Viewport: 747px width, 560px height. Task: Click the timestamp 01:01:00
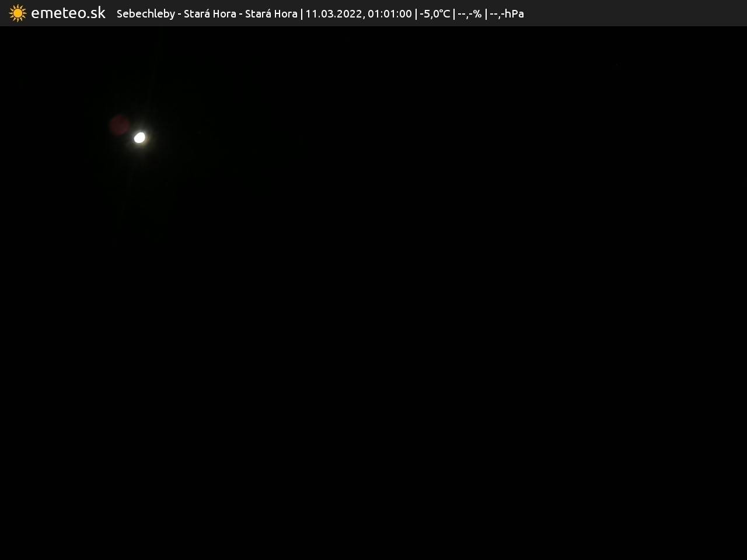tap(389, 13)
